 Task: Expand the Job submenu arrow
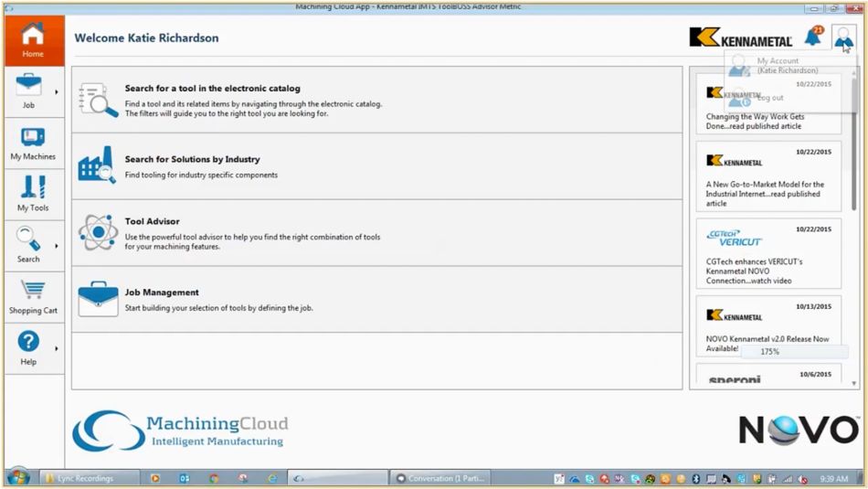pos(57,92)
